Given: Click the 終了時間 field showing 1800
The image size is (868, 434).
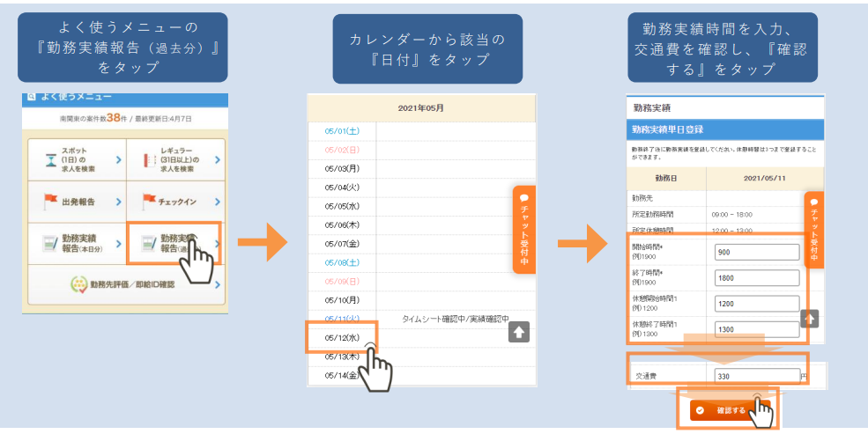Looking at the screenshot, I should point(756,278).
